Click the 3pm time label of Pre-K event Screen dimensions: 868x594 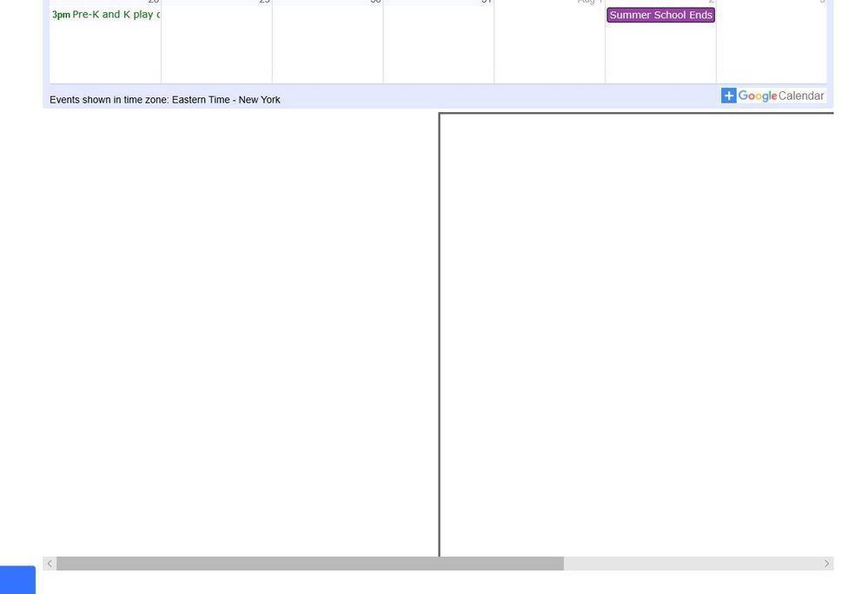[x=61, y=15]
